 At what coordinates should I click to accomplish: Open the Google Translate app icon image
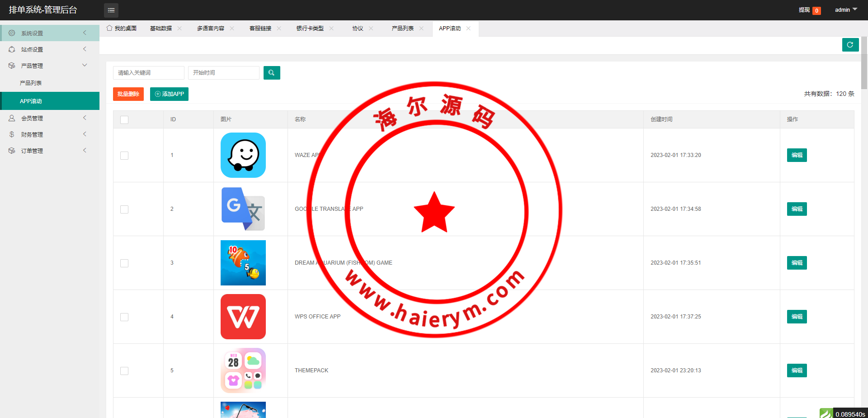pos(243,209)
